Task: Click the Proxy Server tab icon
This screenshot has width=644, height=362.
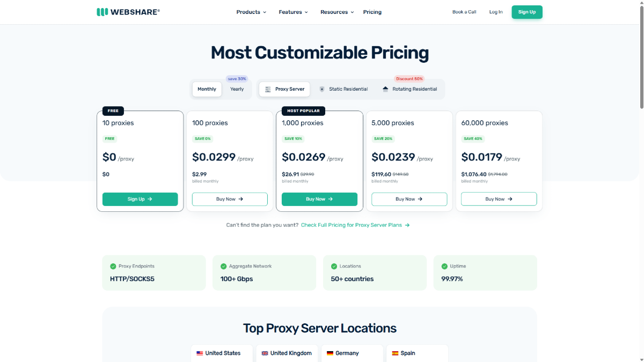Action: point(268,89)
